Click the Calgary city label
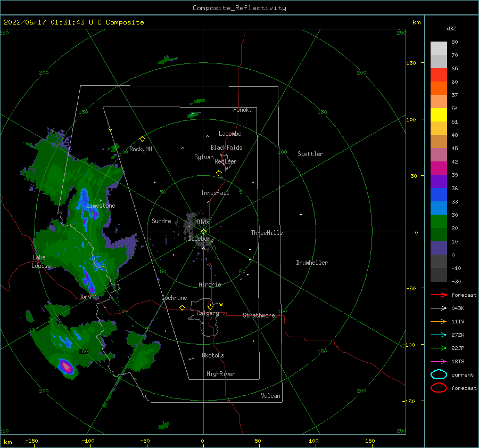The width and height of the screenshot is (479, 448). pyautogui.click(x=208, y=313)
